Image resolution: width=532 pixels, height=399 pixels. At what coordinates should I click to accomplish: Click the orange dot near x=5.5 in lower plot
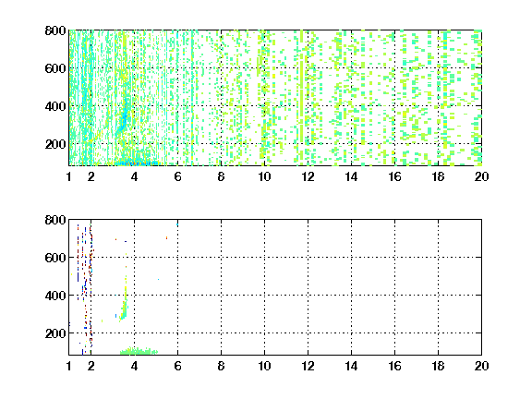[166, 238]
